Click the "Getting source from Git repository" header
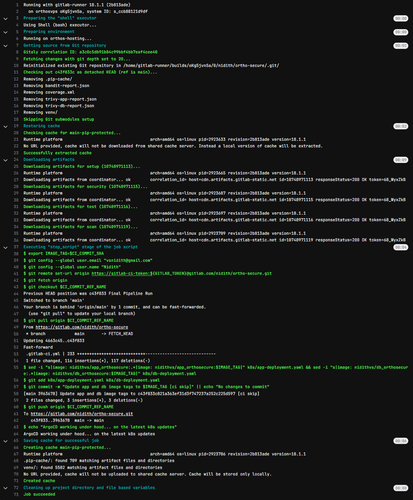Screen dimensions: 413x500 65,45
